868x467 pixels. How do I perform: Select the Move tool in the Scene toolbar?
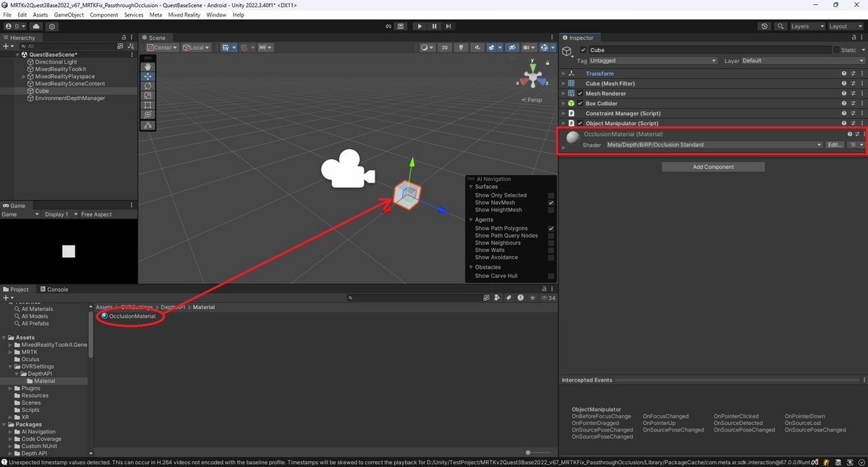[148, 76]
